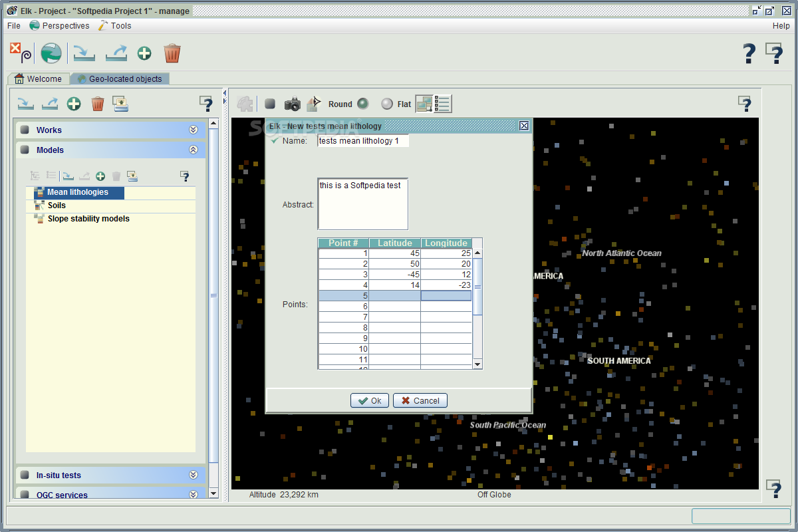Click the Models section import icon
798x532 pixels.
(x=68, y=176)
